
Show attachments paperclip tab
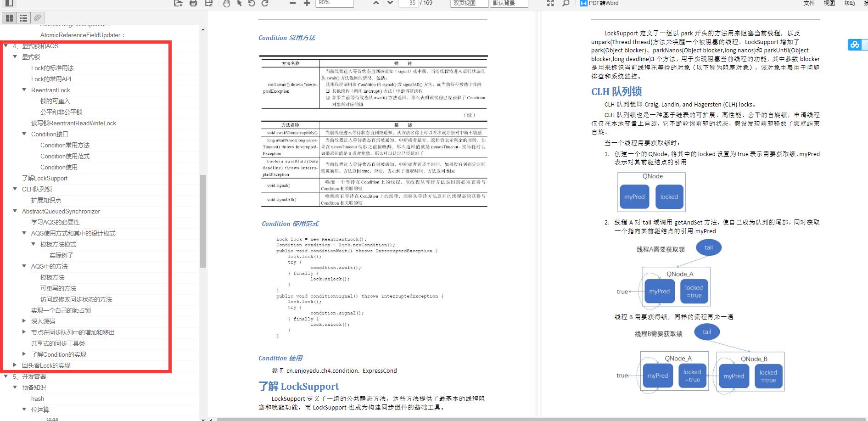tap(38, 18)
